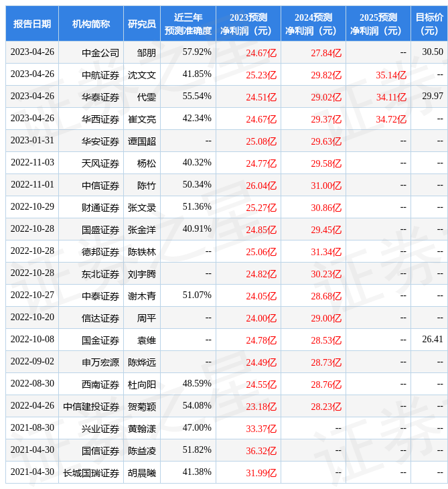Click the target price 29.97
Viewport: 448px width, 489px height.
coord(433,96)
